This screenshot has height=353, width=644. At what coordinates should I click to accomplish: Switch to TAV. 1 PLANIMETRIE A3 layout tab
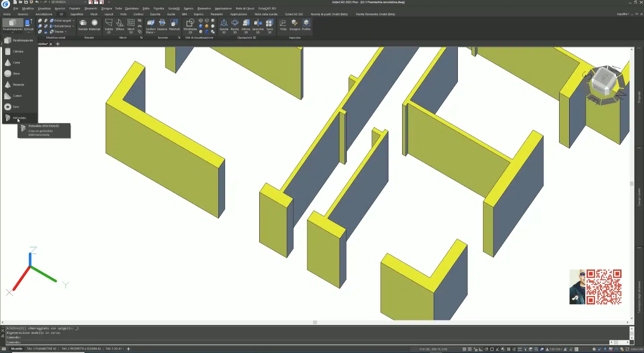click(x=42, y=349)
